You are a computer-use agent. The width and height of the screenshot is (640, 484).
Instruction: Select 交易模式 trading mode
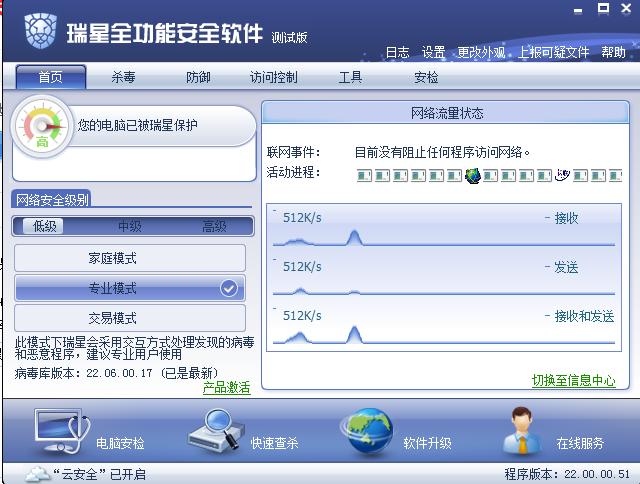[x=130, y=318]
